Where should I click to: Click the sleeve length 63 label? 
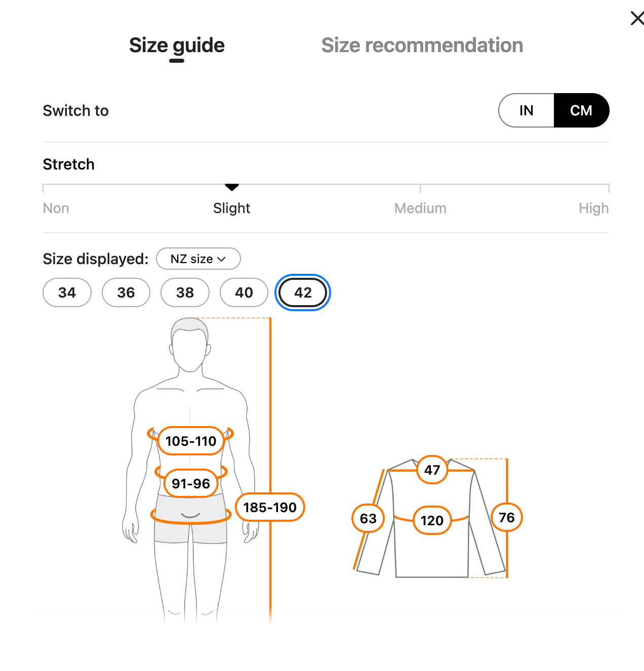click(368, 518)
